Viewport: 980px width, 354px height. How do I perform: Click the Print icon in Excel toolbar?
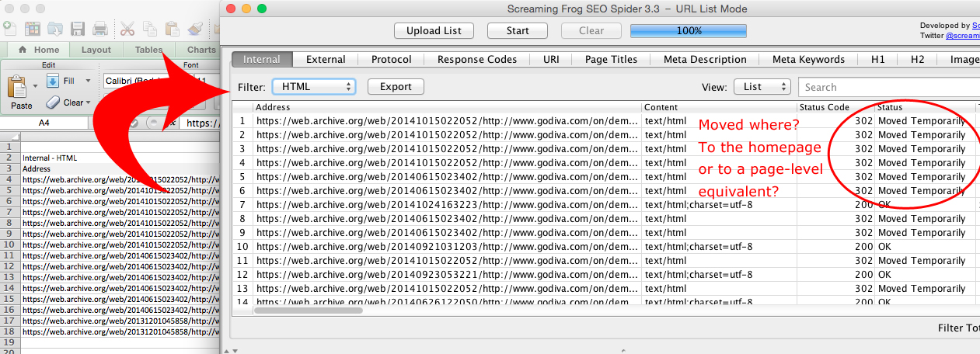point(100,29)
